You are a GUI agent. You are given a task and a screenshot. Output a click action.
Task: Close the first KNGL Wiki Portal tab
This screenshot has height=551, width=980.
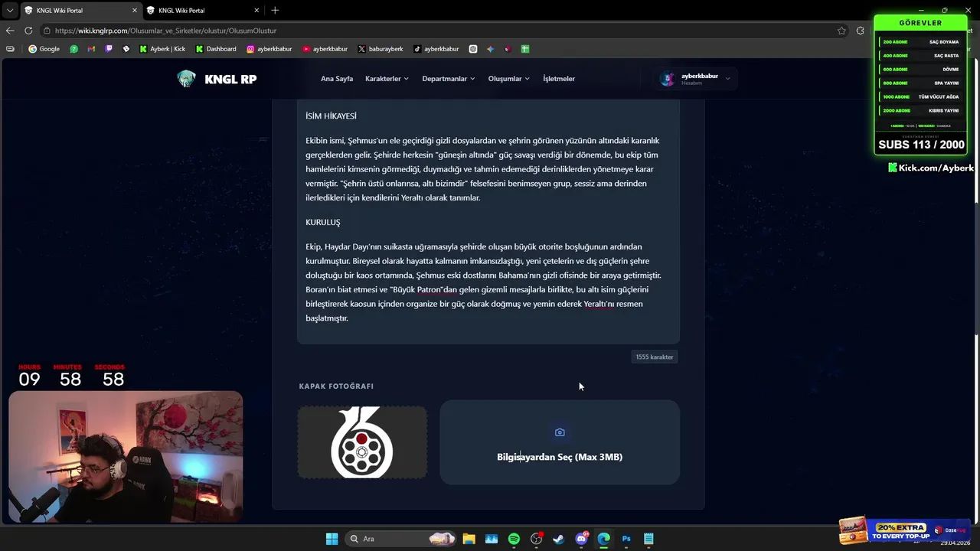tap(135, 11)
